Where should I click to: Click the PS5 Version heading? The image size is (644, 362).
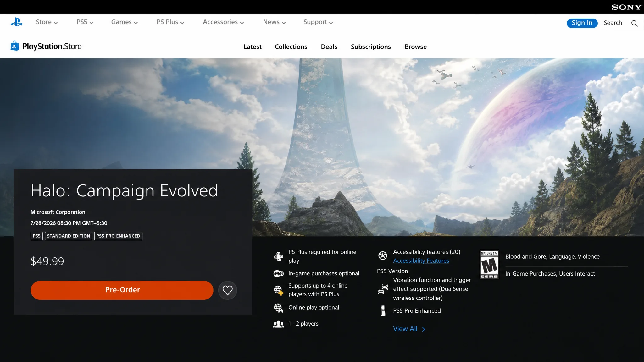tap(392, 271)
